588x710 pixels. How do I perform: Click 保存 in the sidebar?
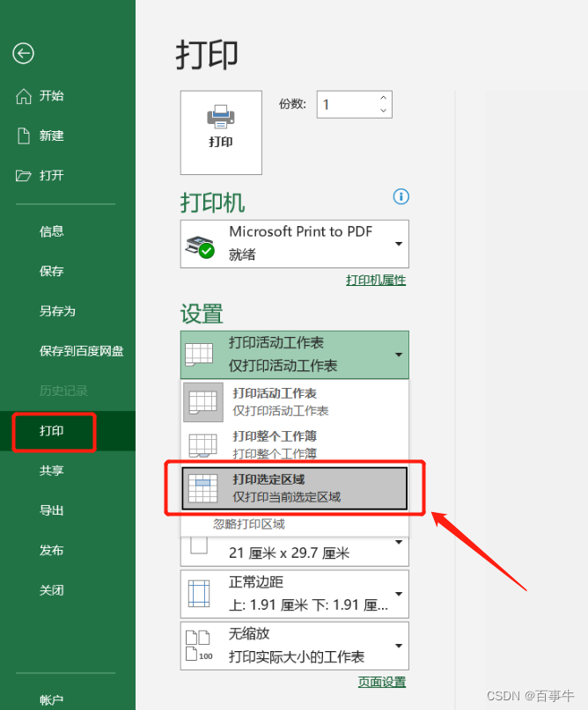click(51, 271)
